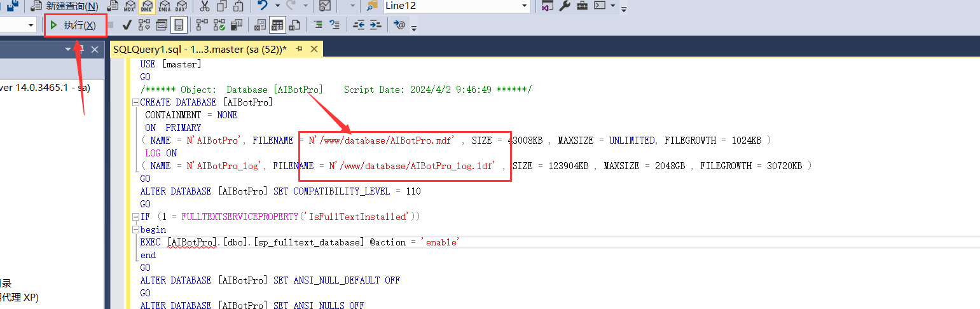Screen dimensions: 980x309
Task: Toggle the selected DMX query type button
Action: (146, 6)
